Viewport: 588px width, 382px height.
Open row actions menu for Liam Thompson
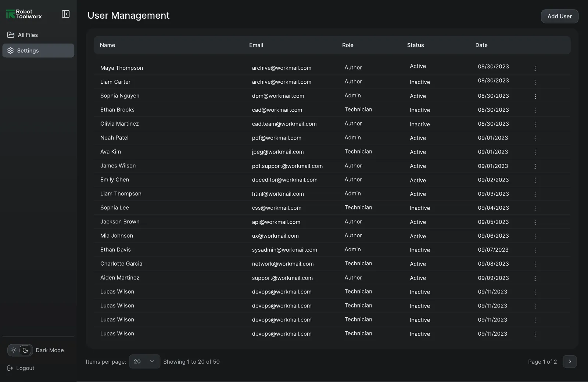(535, 194)
